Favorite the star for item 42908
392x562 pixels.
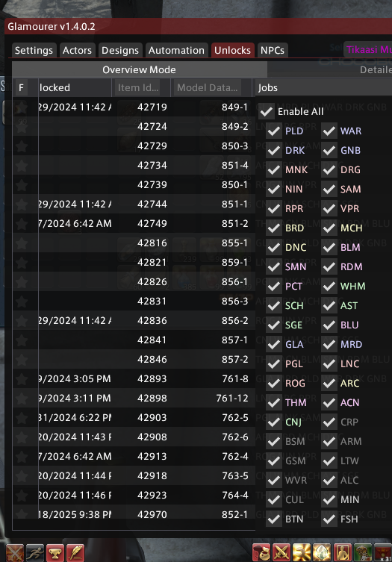coord(22,437)
